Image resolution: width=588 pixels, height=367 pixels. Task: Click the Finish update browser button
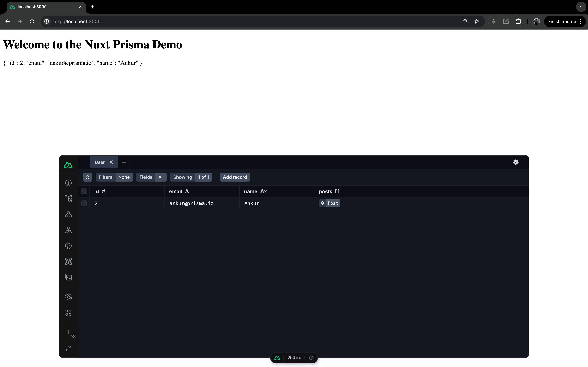[x=562, y=21]
